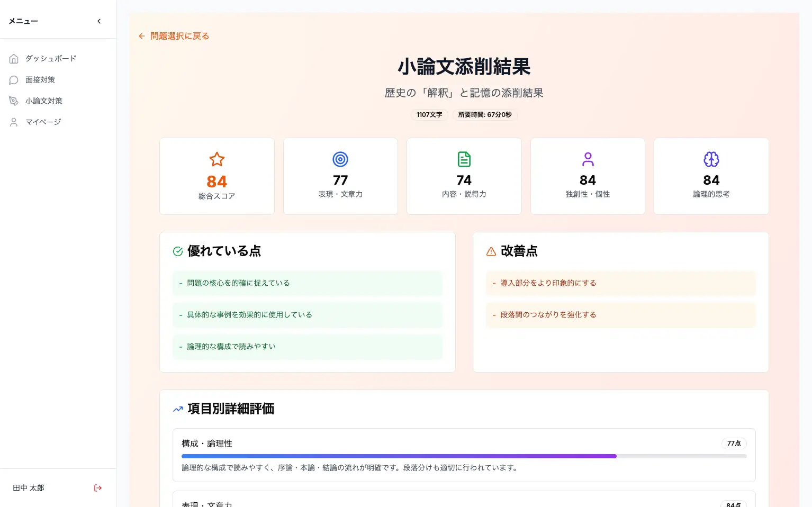812x507 pixels.
Task: Click the target icon above 表現・文章力
Action: click(340, 159)
